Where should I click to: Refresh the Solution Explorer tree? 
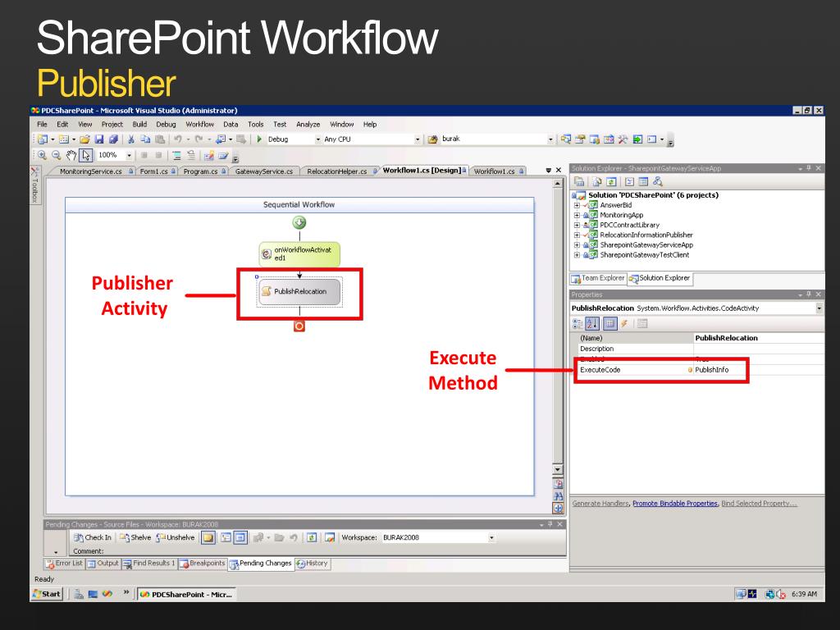(x=611, y=181)
